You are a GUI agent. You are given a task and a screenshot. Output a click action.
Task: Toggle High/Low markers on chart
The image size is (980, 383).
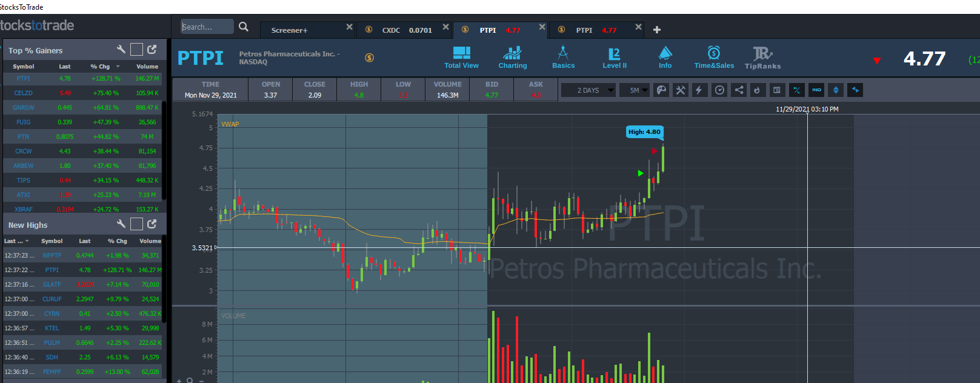click(797, 90)
